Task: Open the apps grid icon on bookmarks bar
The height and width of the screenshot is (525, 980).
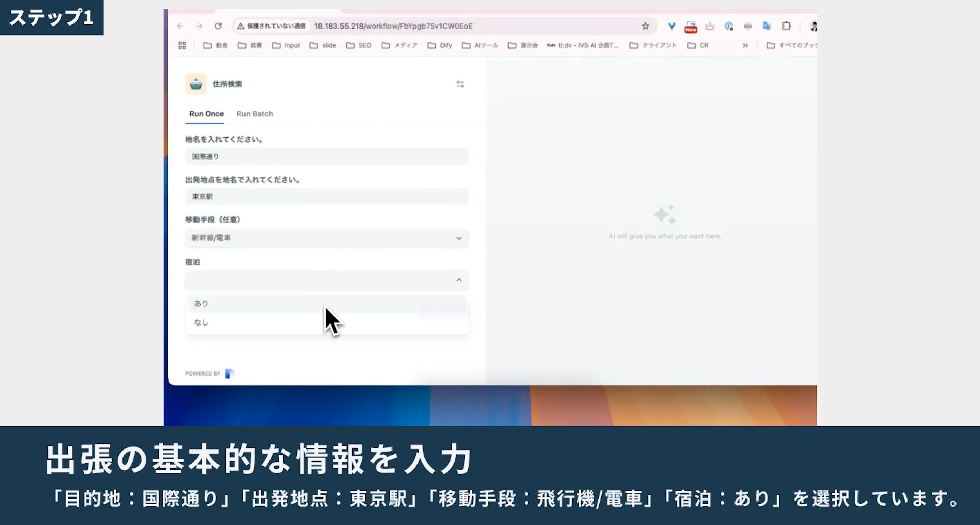Action: point(182,45)
